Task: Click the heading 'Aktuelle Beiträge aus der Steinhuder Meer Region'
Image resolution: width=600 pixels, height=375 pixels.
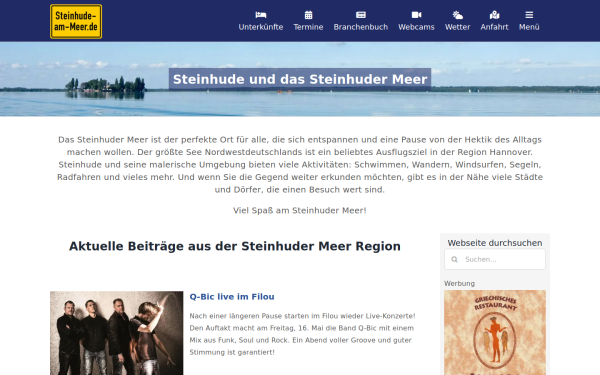Action: tap(235, 246)
